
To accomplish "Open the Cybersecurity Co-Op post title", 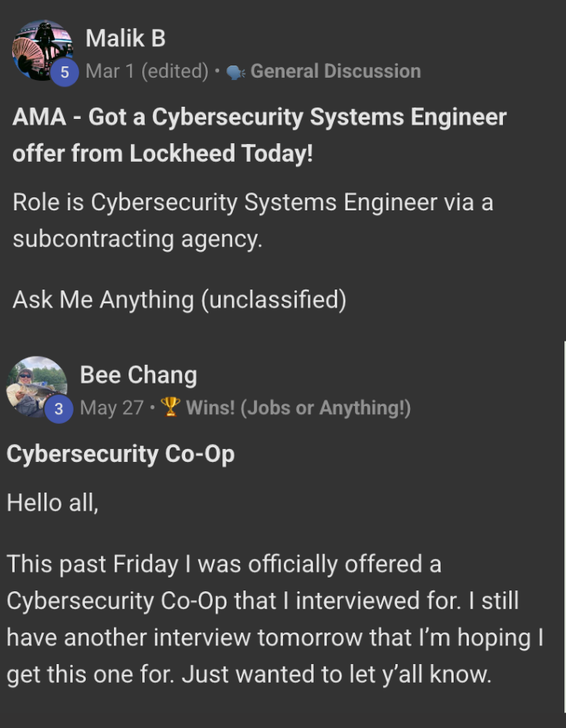I will [x=120, y=454].
